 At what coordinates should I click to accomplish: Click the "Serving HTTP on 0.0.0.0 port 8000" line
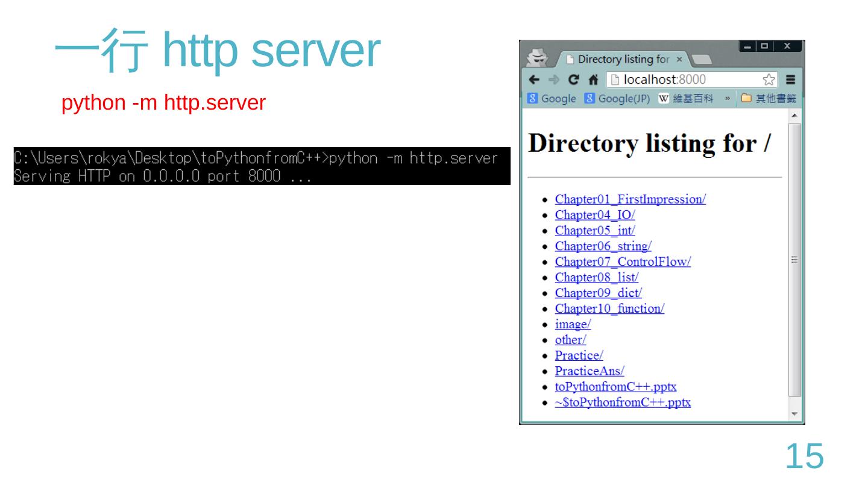tap(162, 177)
